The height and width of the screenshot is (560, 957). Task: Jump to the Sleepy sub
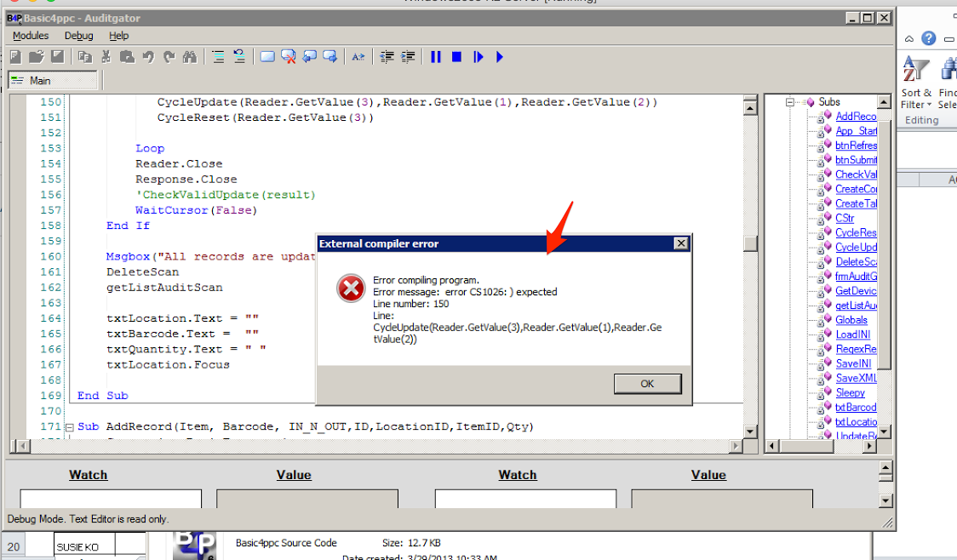850,393
